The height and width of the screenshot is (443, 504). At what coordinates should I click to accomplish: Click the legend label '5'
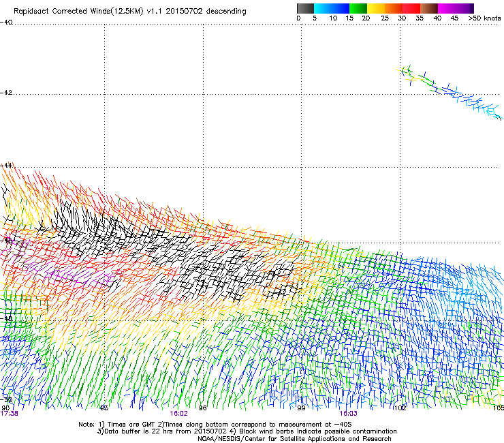tap(315, 18)
